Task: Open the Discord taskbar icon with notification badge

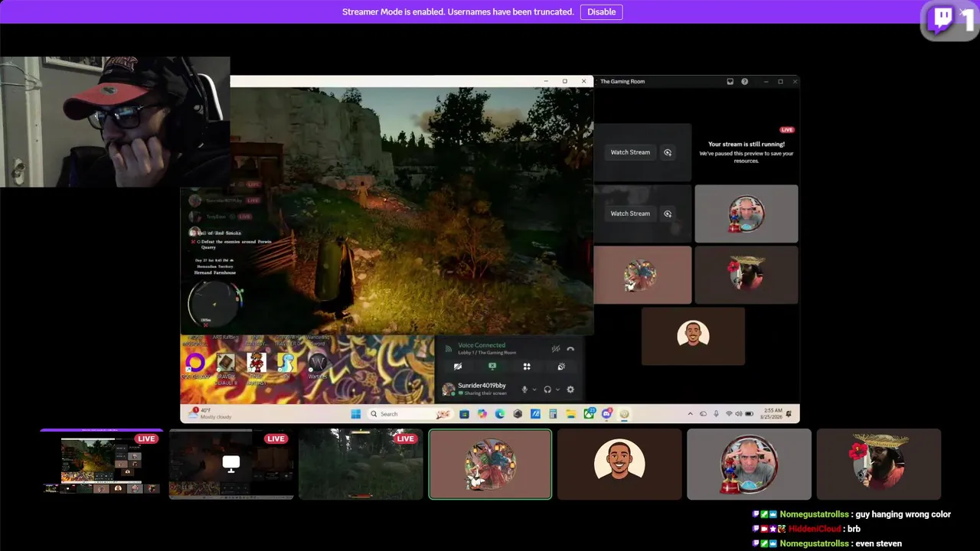Action: 606,414
